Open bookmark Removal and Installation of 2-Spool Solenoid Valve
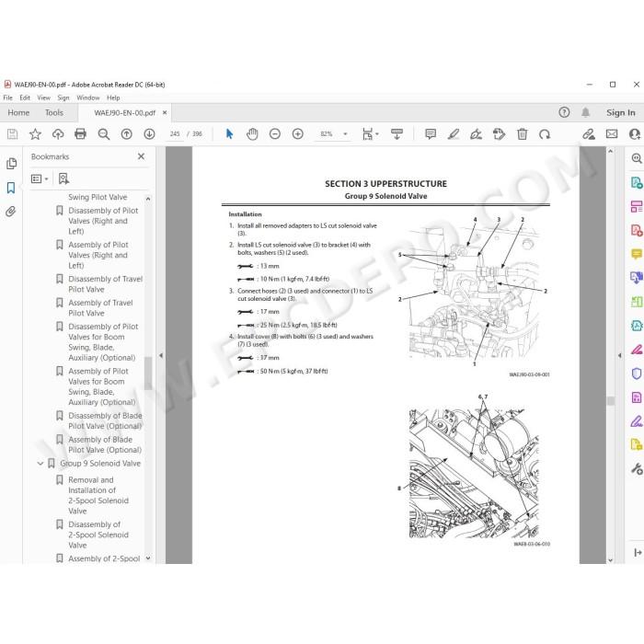This screenshot has width=644, height=644. click(x=98, y=495)
